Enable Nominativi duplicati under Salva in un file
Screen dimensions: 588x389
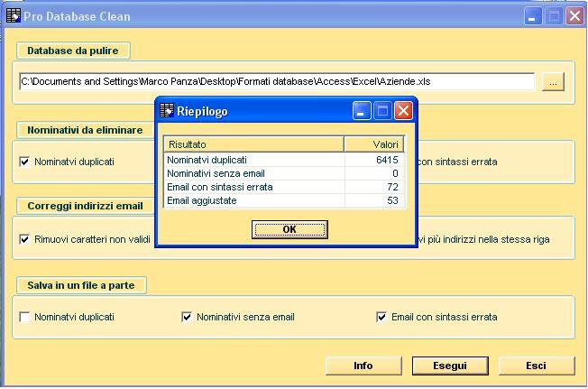point(25,318)
